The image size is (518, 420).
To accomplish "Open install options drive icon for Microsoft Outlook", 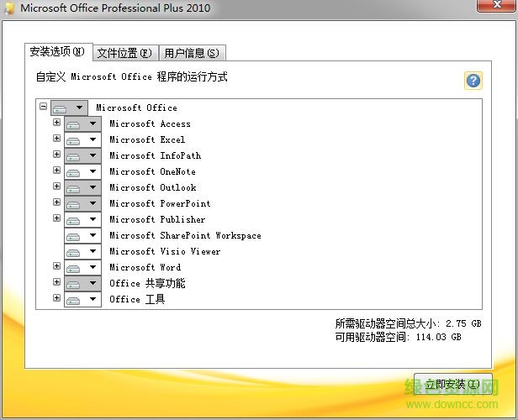I will tap(82, 188).
